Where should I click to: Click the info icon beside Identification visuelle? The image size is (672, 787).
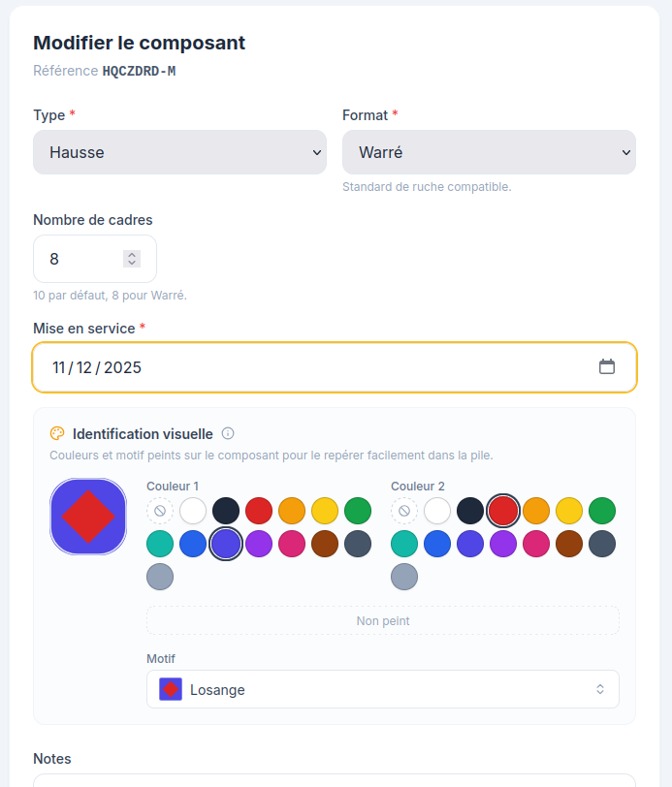click(228, 433)
